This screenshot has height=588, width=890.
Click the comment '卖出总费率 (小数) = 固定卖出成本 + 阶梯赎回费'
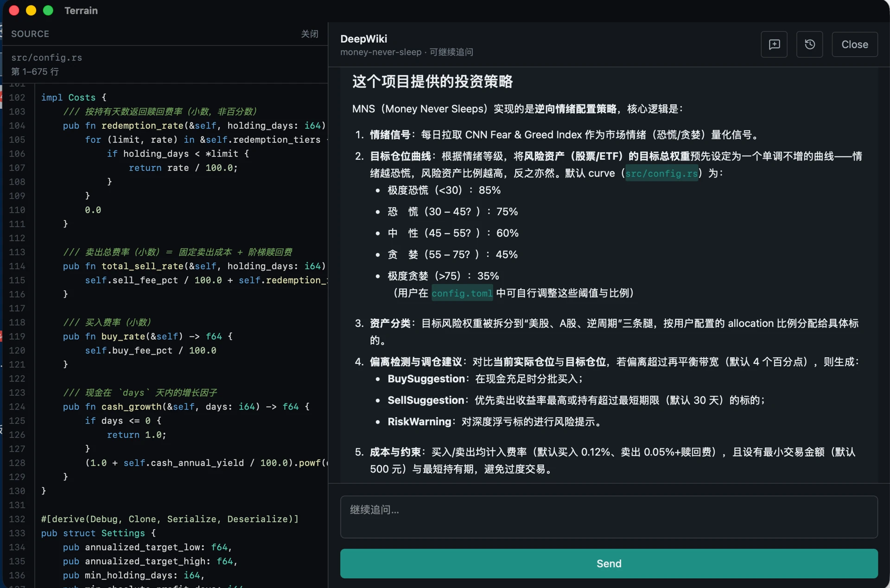click(x=178, y=252)
